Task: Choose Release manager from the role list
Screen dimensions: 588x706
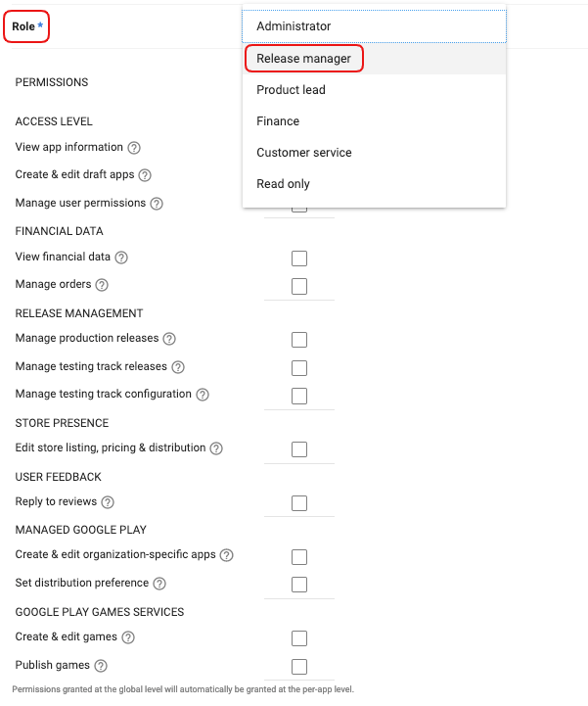Action: (x=303, y=59)
